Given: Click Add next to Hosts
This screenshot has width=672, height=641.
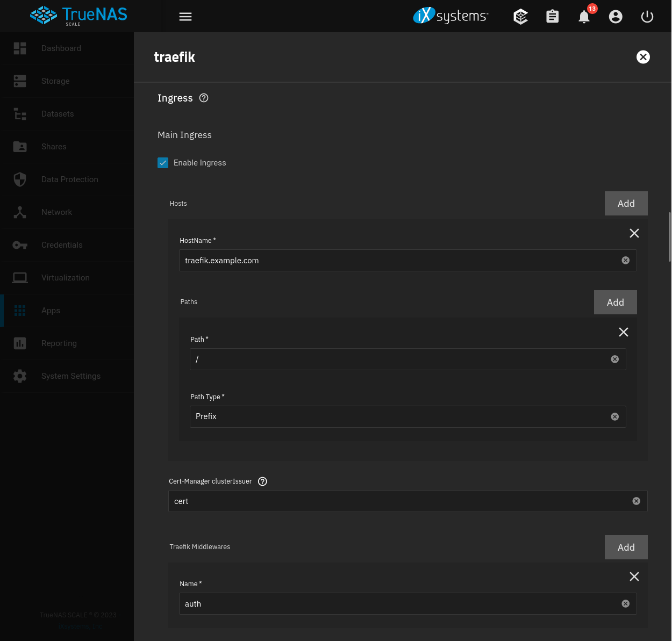Looking at the screenshot, I should (626, 203).
